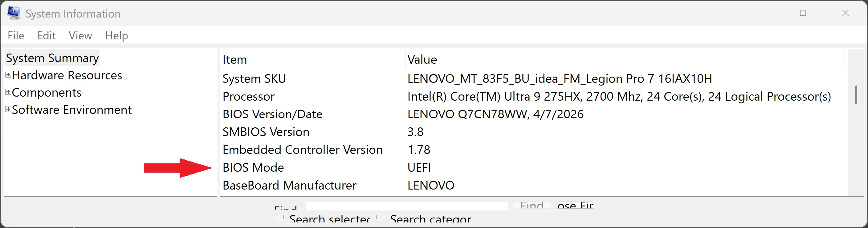Screen dimensions: 868x228
Task: Select the Software Environment tree item
Action: coord(72,110)
